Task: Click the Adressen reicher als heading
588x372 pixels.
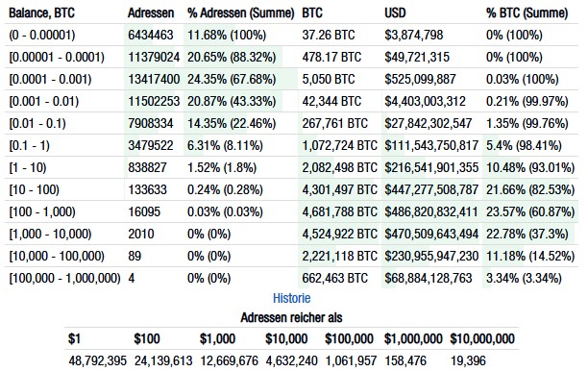Action: click(291, 317)
